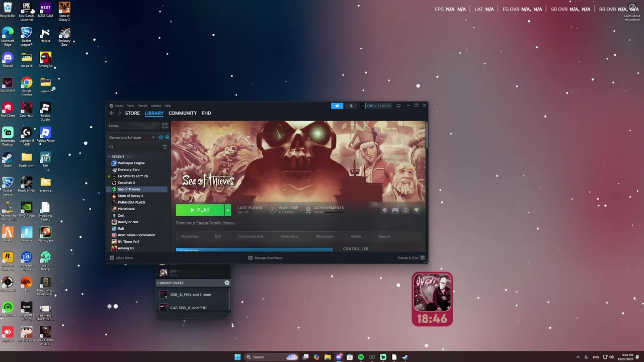The image size is (644, 362).
Task: Open the controller layout icon for Sea of Thieves
Action: (x=395, y=210)
